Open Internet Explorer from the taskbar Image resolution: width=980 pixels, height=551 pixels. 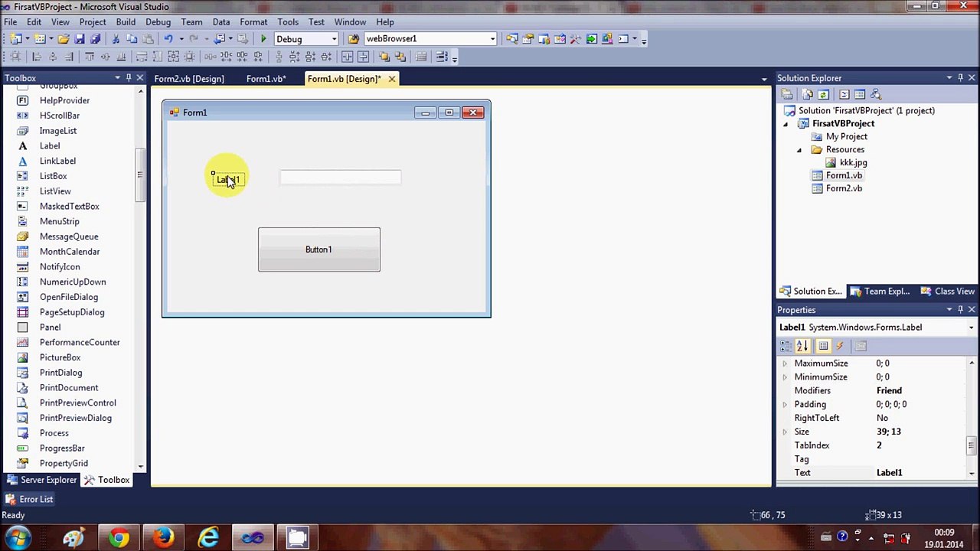208,538
